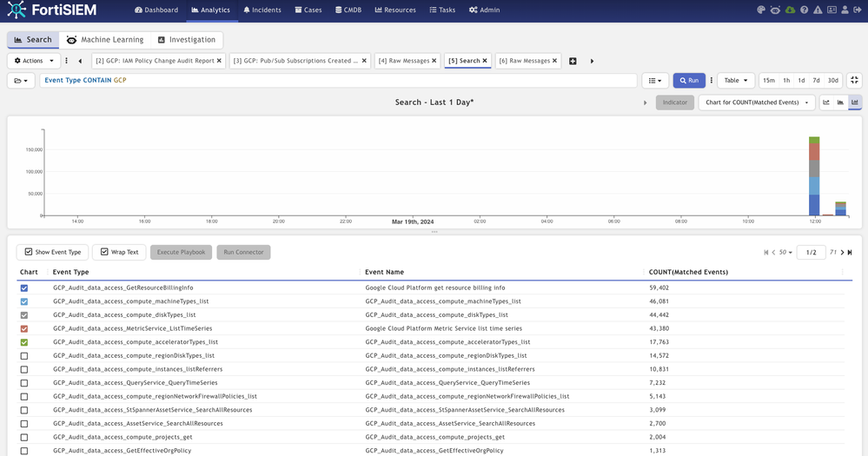The height and width of the screenshot is (456, 868).
Task: Open the Actions dropdown
Action: pos(34,61)
